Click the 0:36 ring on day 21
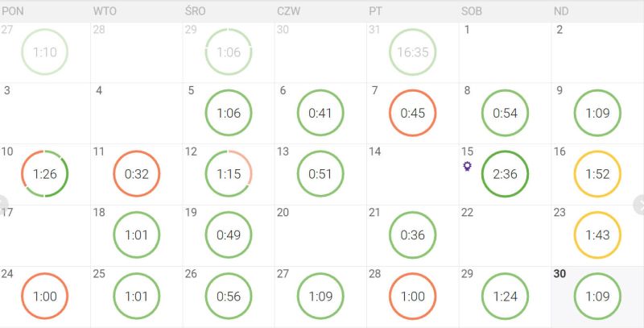The width and height of the screenshot is (644, 328). point(412,235)
